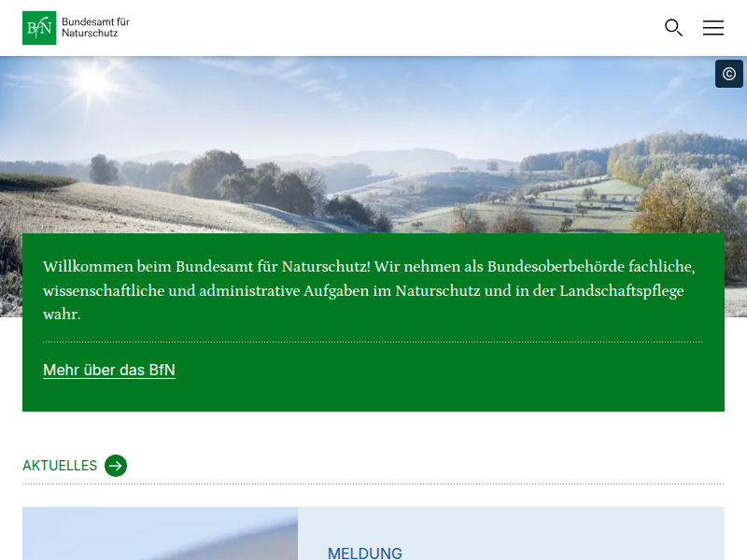Image resolution: width=747 pixels, height=560 pixels.
Task: Click the circled arrow beside Aktuelles
Action: [116, 466]
